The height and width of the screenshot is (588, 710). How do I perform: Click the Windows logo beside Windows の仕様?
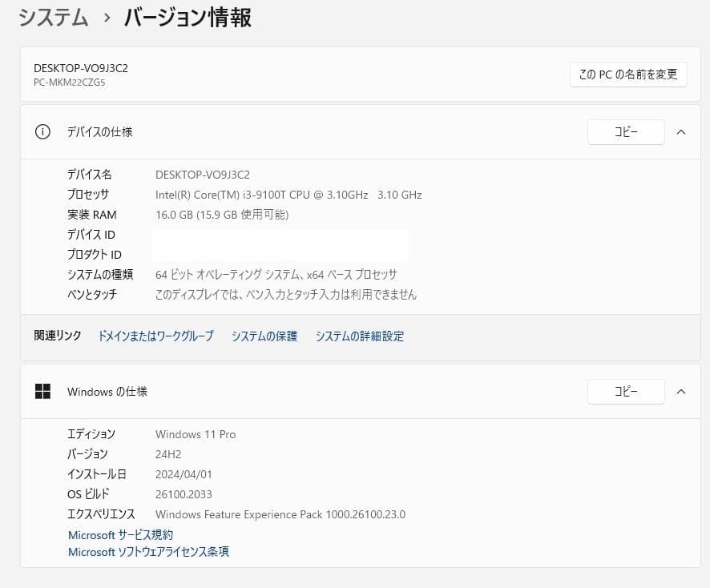pos(42,391)
